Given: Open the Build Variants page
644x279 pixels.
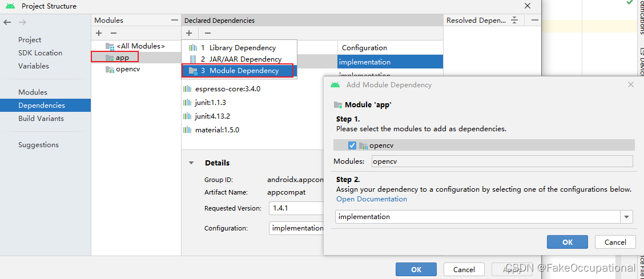Looking at the screenshot, I should [41, 119].
